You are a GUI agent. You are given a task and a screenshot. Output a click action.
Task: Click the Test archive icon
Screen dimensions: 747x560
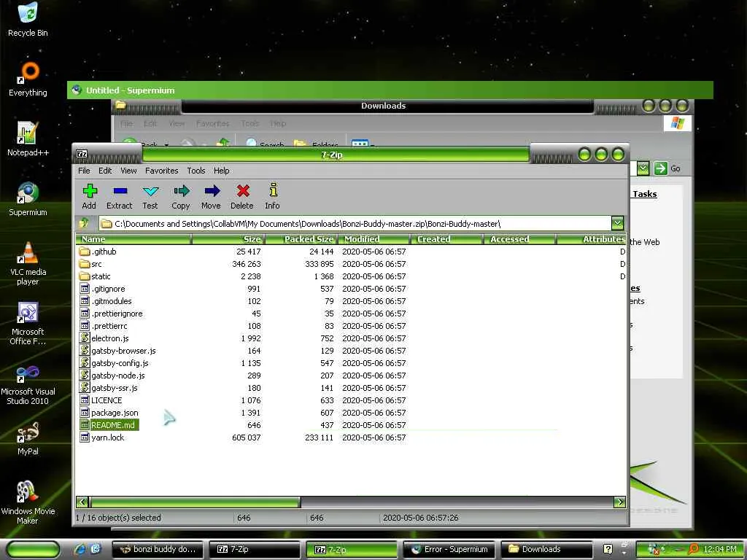click(150, 191)
